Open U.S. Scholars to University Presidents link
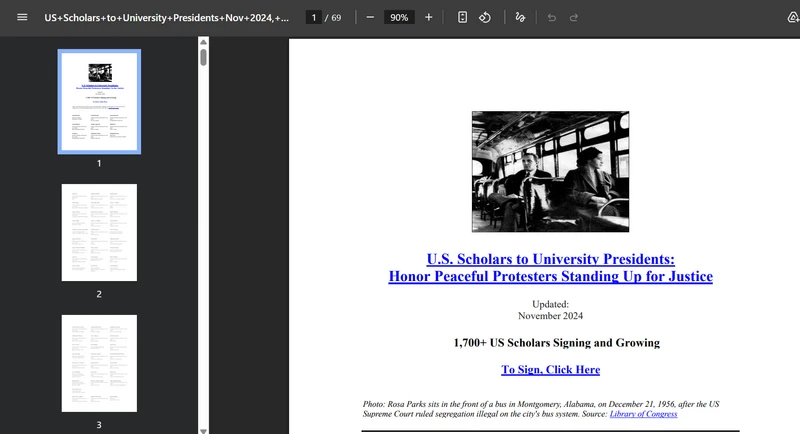Image resolution: width=800 pixels, height=434 pixels. click(551, 259)
